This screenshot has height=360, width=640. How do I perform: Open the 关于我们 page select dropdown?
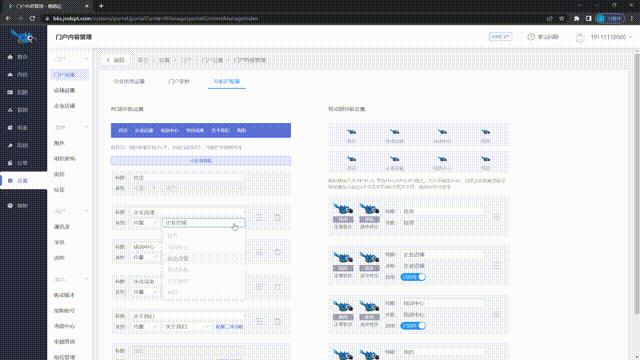(x=187, y=327)
